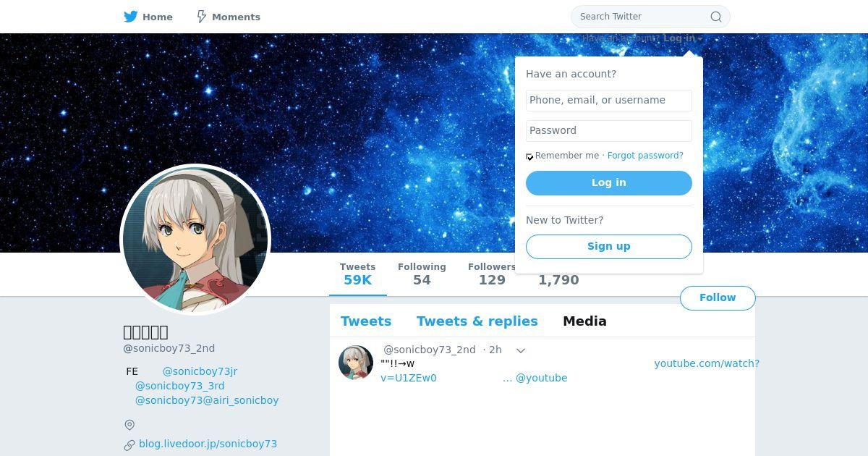Click the magnifier search icon
Screen dimensions: 868x456
[715, 17]
